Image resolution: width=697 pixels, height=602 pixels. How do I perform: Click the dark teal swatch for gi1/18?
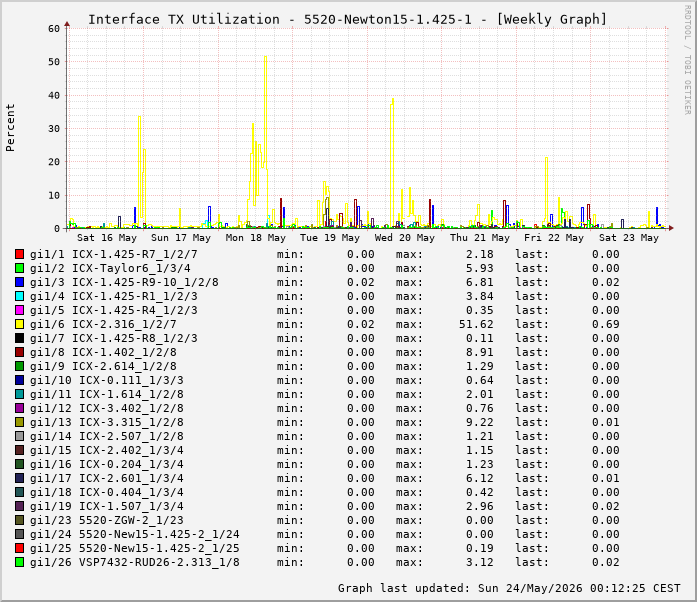[x=19, y=492]
